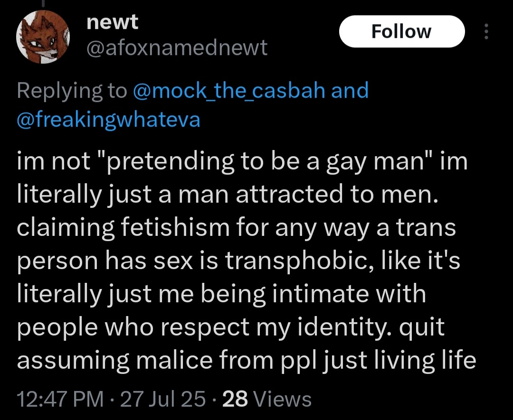513x420 pixels.
Task: Visit the @afoxnamednewt handle
Action: (x=177, y=48)
